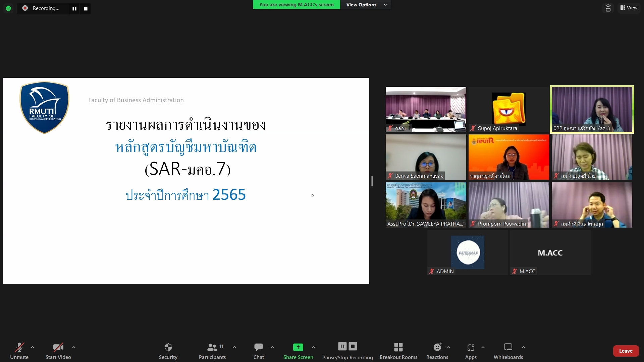Open Whiteboards
The width and height of the screenshot is (644, 362).
coord(508,351)
